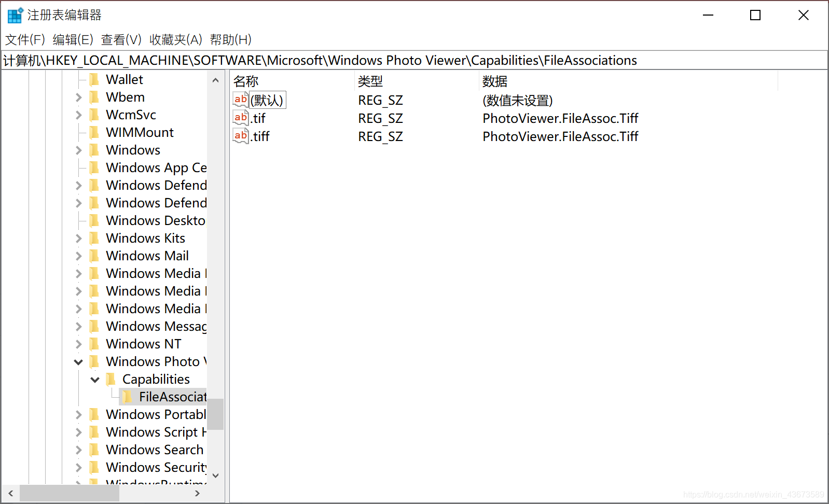Click REG_SZ type in .tif row

tap(380, 118)
